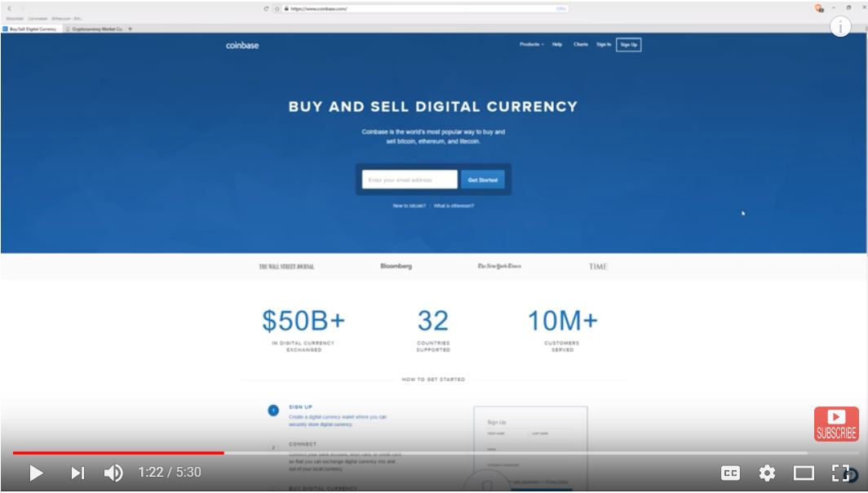This screenshot has width=868, height=493.
Task: Click the Sign Up step heading
Action: (300, 407)
